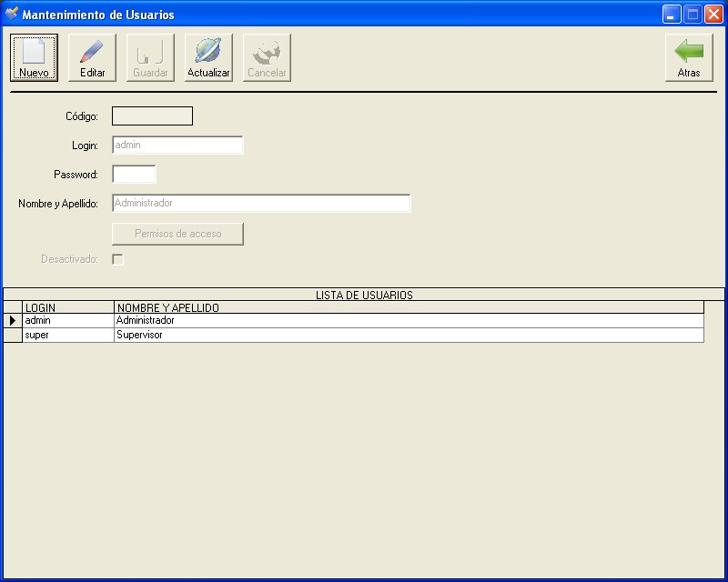728x582 pixels.
Task: Focus the Código input field
Action: pyautogui.click(x=152, y=116)
